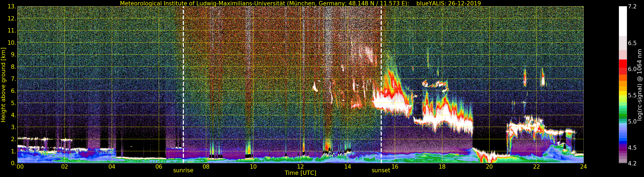The image size is (644, 177).
Task: Click the white top segment of the colorbar
Action: pos(623,21)
